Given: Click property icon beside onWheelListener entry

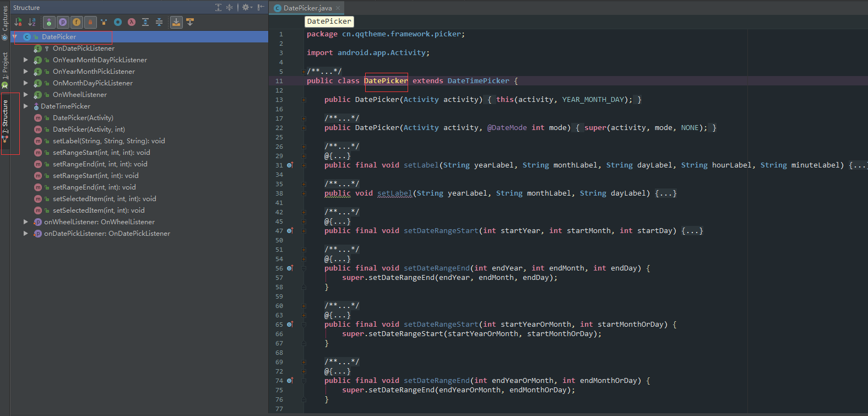Looking at the screenshot, I should pos(37,222).
